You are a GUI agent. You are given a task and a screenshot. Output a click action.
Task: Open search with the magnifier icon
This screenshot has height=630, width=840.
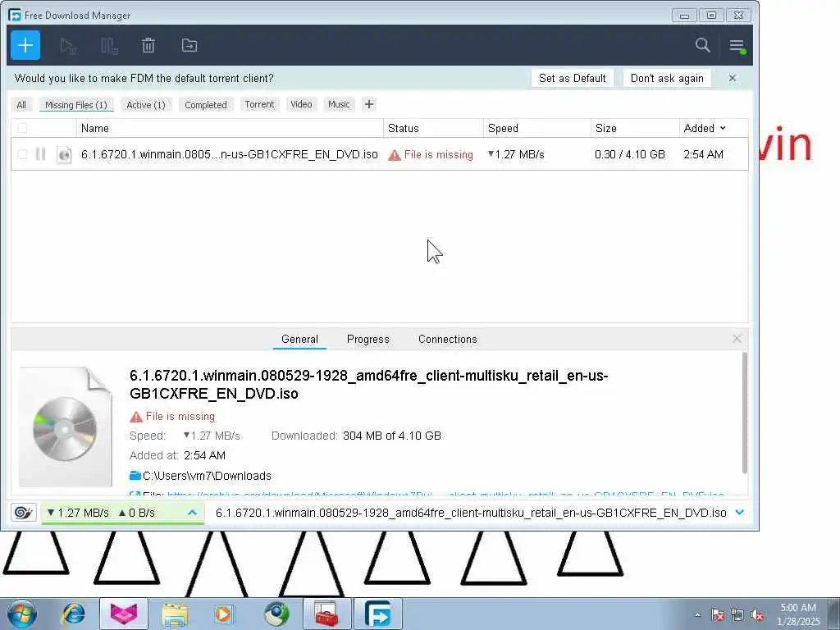pyautogui.click(x=702, y=45)
